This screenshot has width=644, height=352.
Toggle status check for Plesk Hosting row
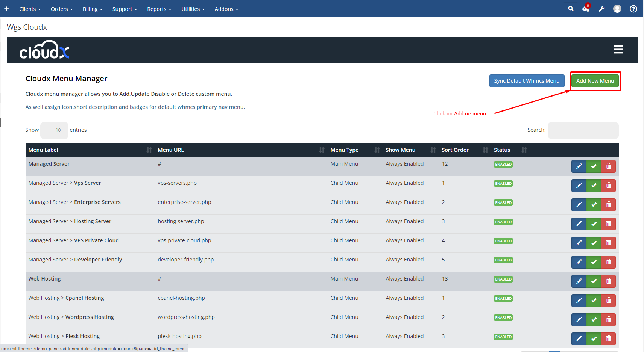[594, 339]
